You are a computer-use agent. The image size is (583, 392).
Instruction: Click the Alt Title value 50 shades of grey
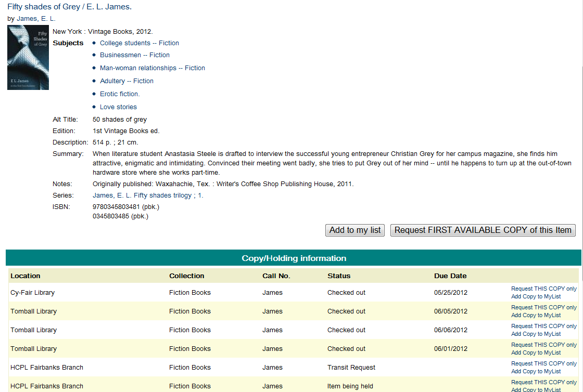[x=120, y=119]
